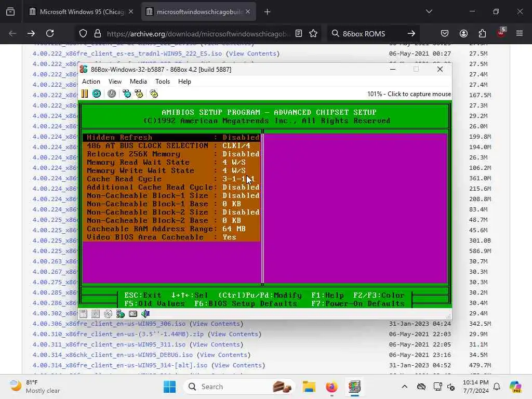This screenshot has height=399, width=532.
Task: Open View menu in 86Box
Action: pyautogui.click(x=115, y=82)
